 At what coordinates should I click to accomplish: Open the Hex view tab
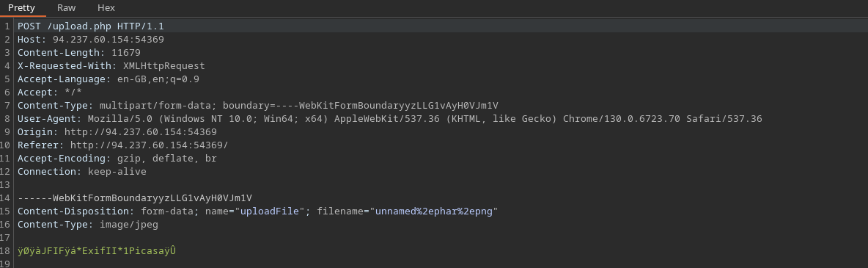pos(106,8)
